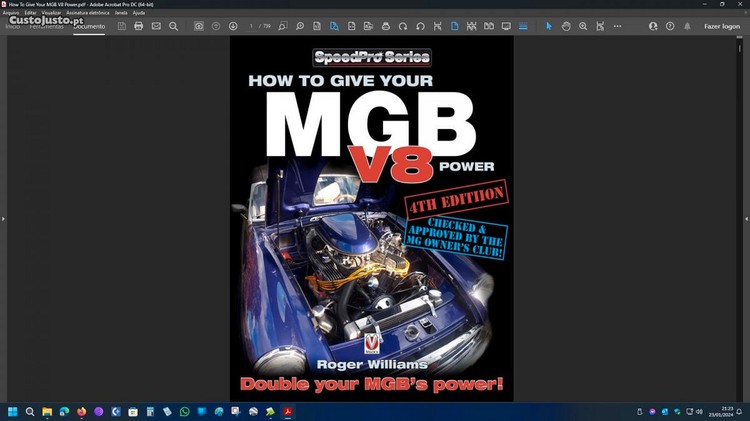Go to the next page arrow
Screen dimensions: 750x421
click(x=233, y=26)
